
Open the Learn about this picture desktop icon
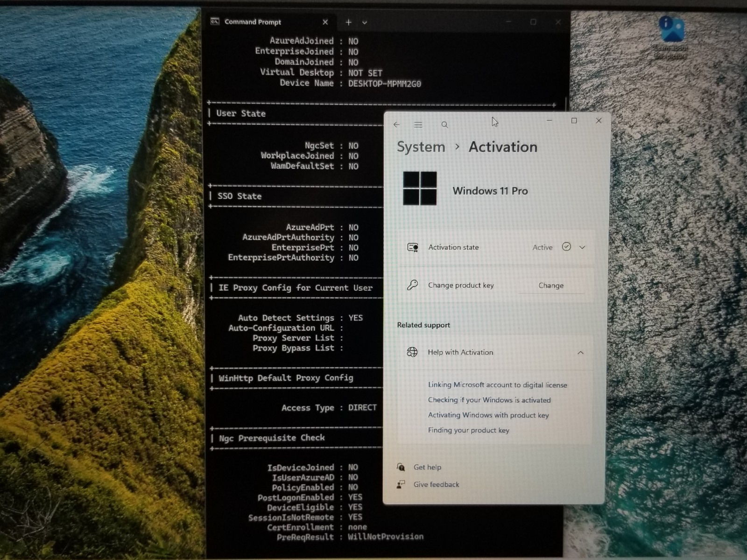[671, 37]
